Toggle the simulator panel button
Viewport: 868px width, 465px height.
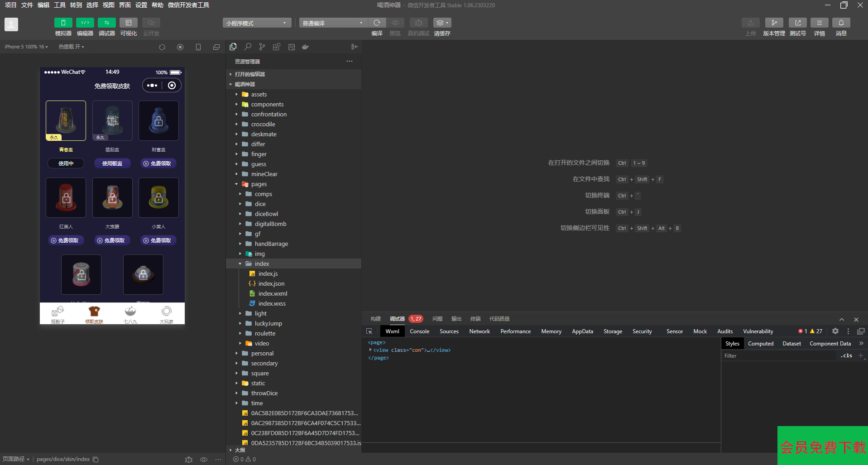pos(63,23)
